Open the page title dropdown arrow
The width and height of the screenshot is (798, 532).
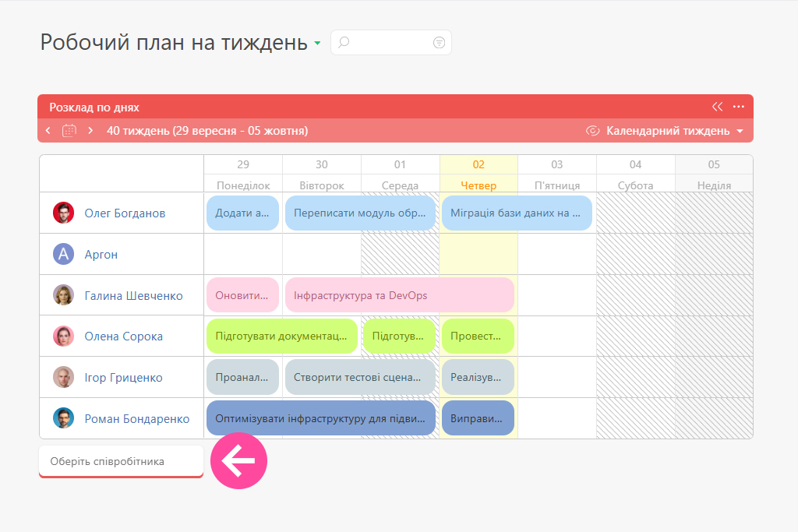pos(317,44)
